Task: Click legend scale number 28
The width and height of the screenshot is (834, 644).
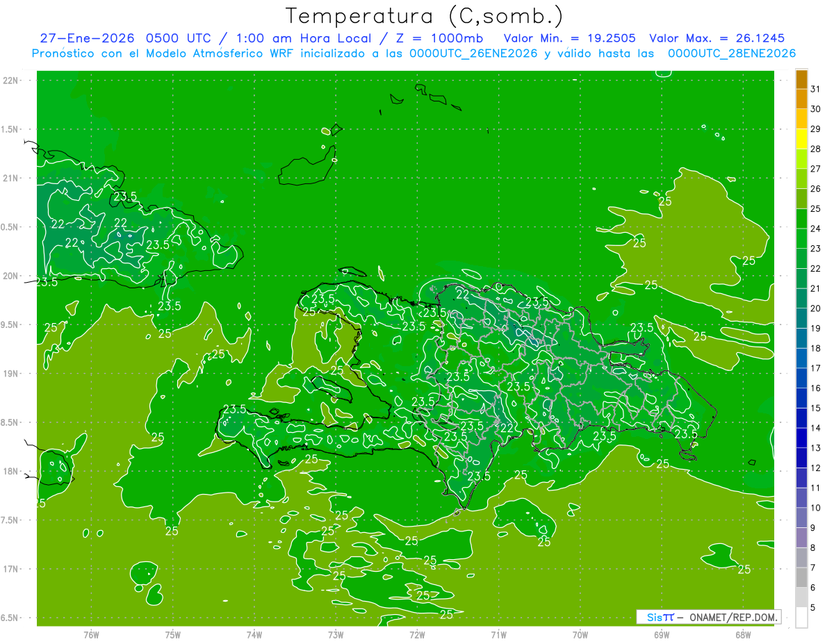Action: point(815,149)
